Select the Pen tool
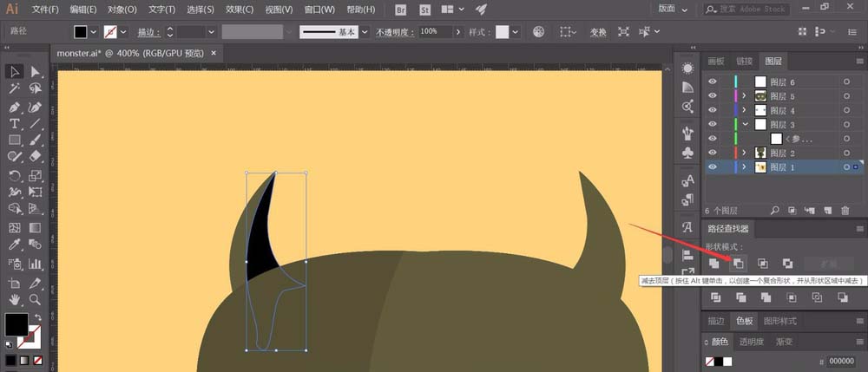This screenshot has height=372, width=868. 15,106
